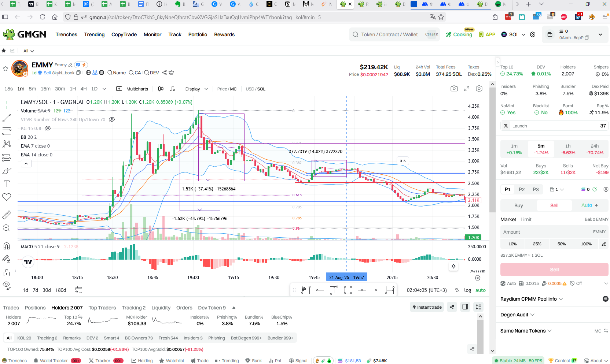The image size is (610, 364).
Task: Open the ruler measure tool
Action: [x=7, y=215]
